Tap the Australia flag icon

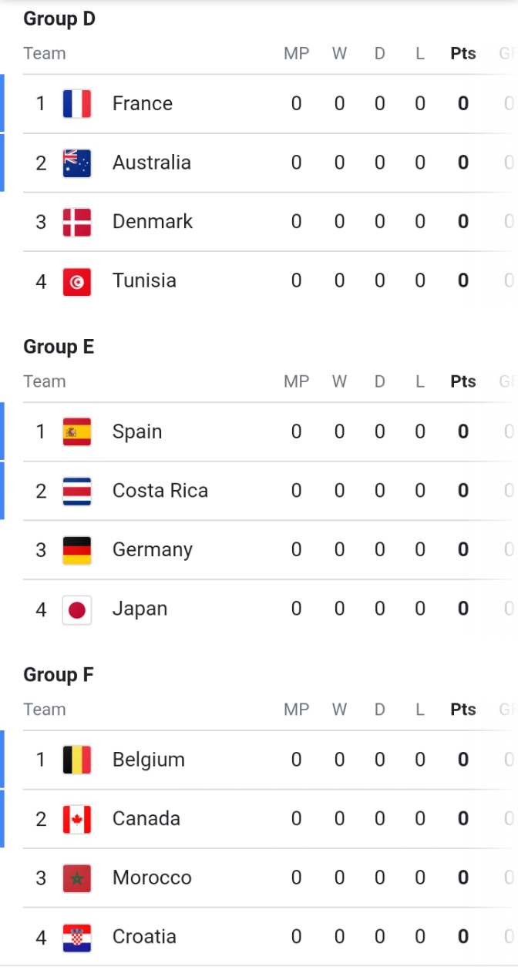coord(77,163)
